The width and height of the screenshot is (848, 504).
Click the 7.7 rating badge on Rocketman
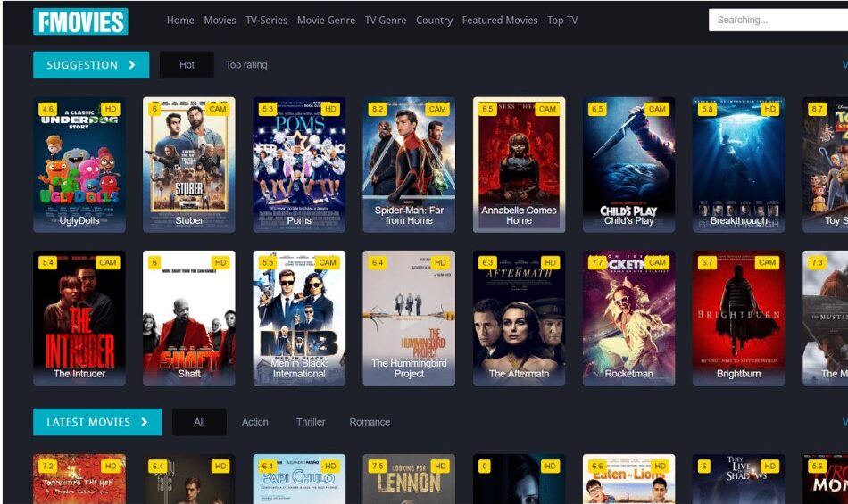597,262
